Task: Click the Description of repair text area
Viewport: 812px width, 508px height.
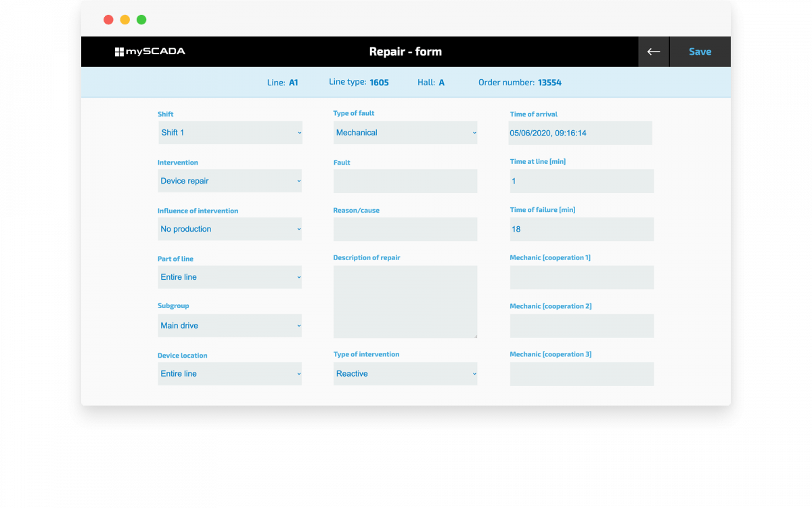Action: 405,301
